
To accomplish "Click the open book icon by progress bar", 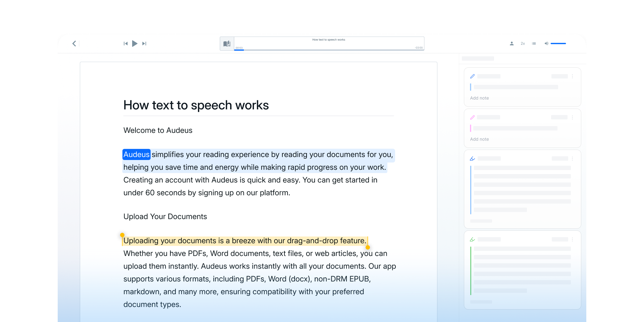I will tap(227, 44).
